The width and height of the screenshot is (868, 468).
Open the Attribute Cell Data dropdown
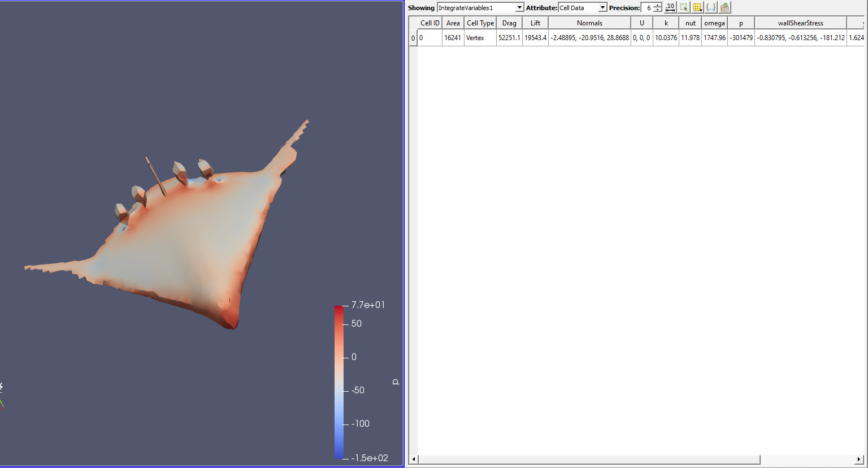pos(583,8)
